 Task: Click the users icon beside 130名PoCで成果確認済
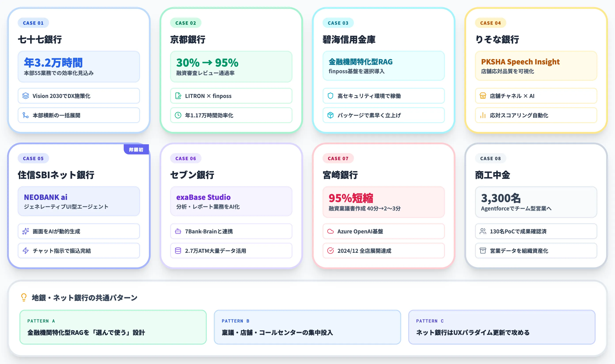coord(483,231)
